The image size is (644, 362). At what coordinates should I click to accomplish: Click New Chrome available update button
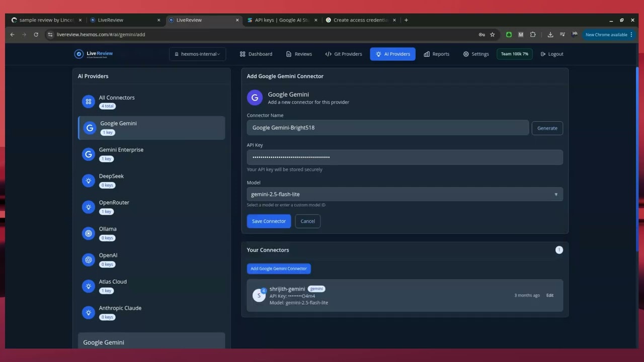point(609,35)
